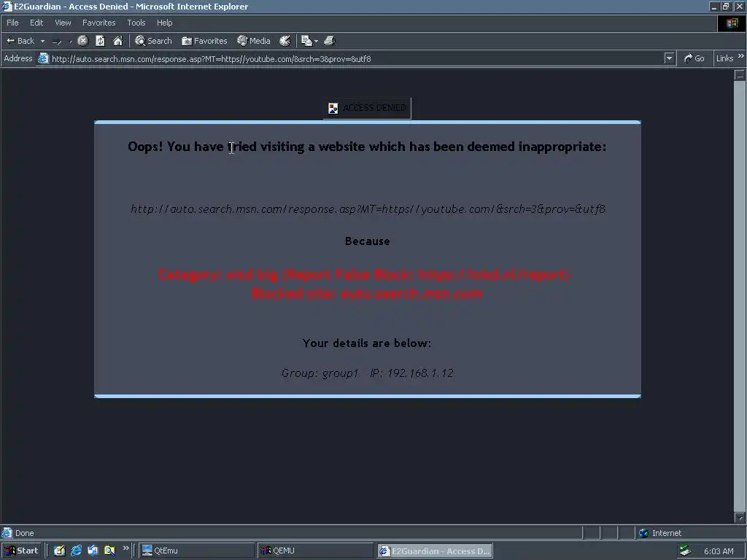Switch to QtEmu taskbar window
Image resolution: width=747 pixels, height=560 pixels.
click(x=197, y=551)
